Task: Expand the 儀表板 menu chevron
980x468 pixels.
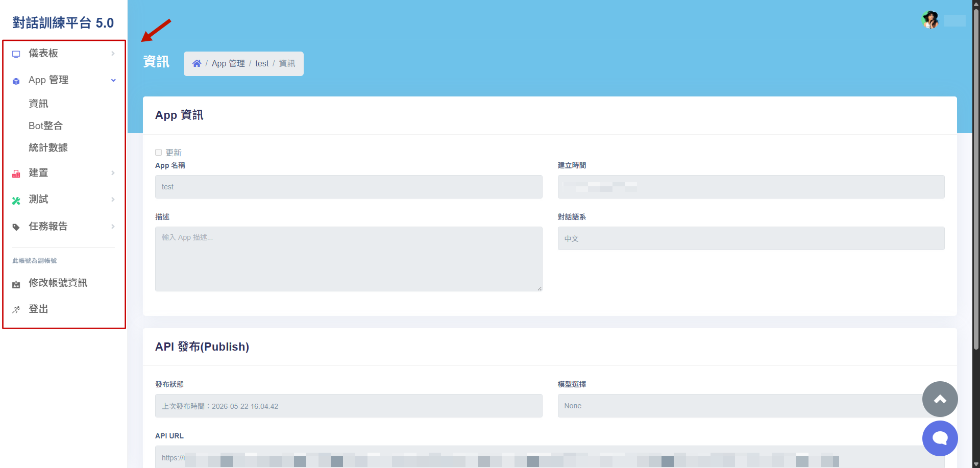Action: click(x=113, y=54)
